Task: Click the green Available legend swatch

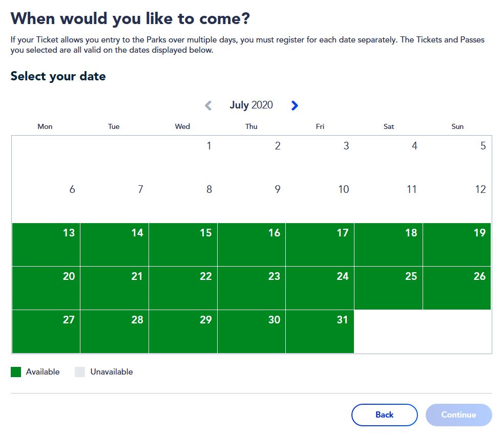Action: point(16,372)
